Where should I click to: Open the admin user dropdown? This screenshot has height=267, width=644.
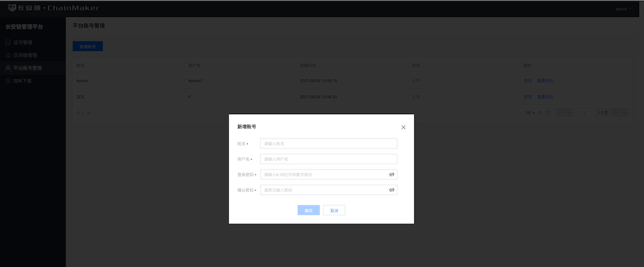click(x=624, y=9)
